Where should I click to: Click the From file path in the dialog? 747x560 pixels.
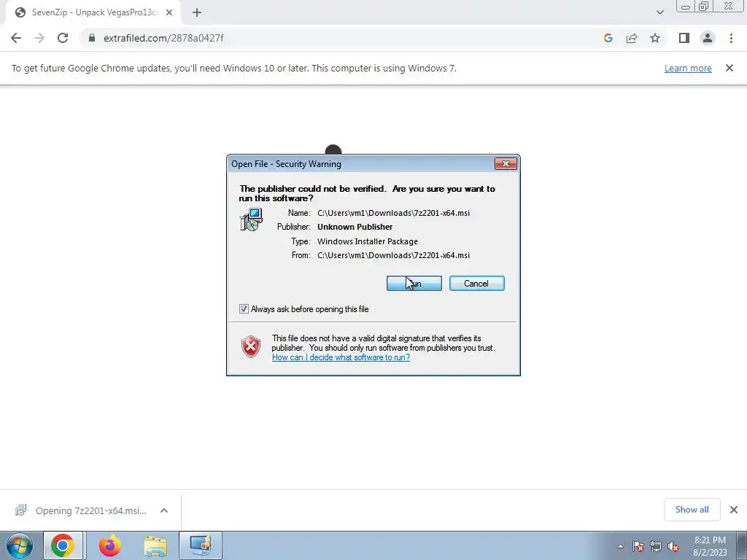pyautogui.click(x=393, y=255)
